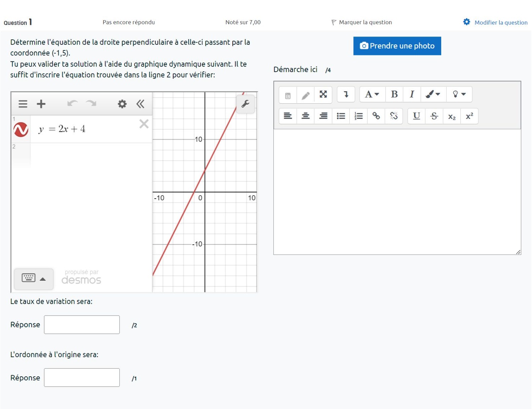
Task: Apply bold formatting in the editor
Action: point(394,94)
